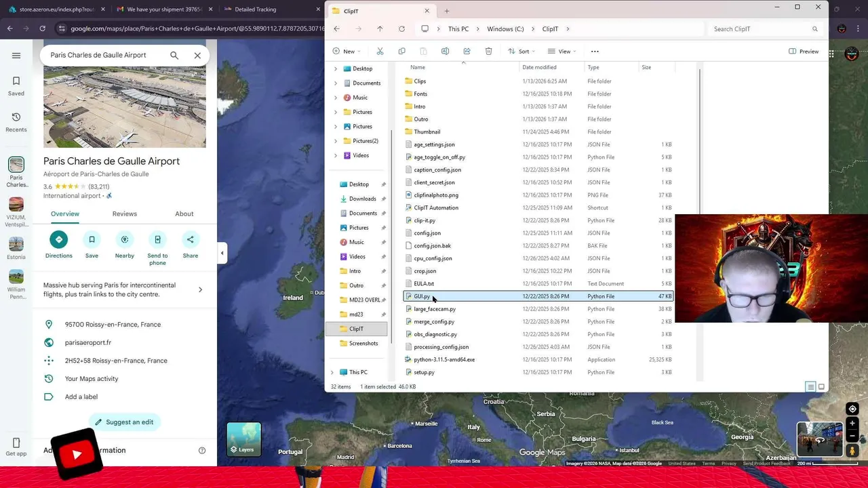Click the airport photo thumbnail in Maps
The width and height of the screenshot is (868, 488).
[125, 107]
